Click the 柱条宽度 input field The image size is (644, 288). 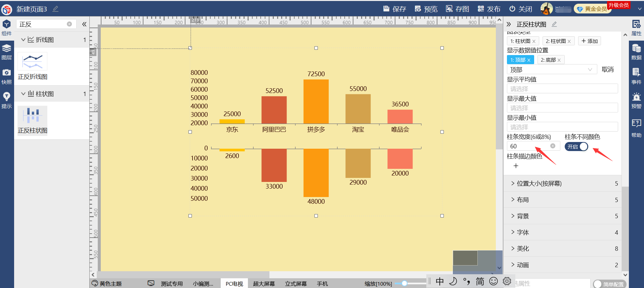(533, 146)
